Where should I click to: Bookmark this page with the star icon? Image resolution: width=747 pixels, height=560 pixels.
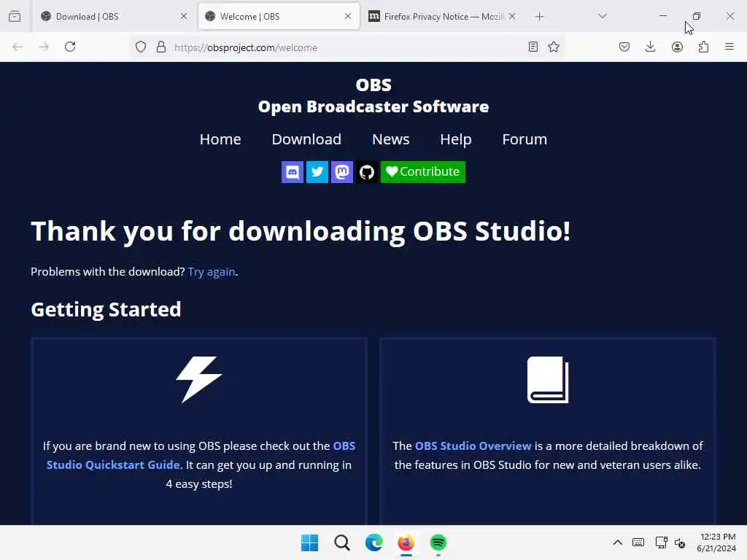[x=554, y=47]
